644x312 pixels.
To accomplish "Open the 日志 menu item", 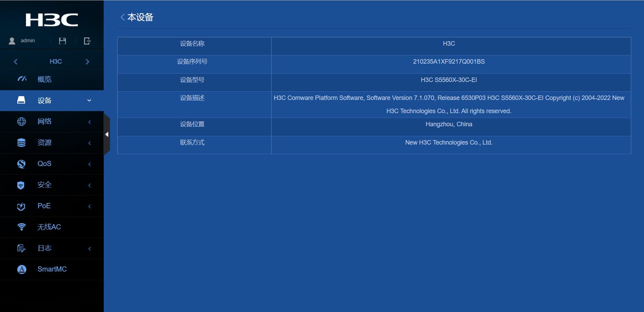I will point(52,248).
